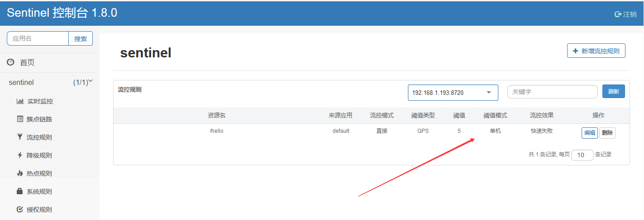Click the default source app cell
644x220 pixels.
341,131
